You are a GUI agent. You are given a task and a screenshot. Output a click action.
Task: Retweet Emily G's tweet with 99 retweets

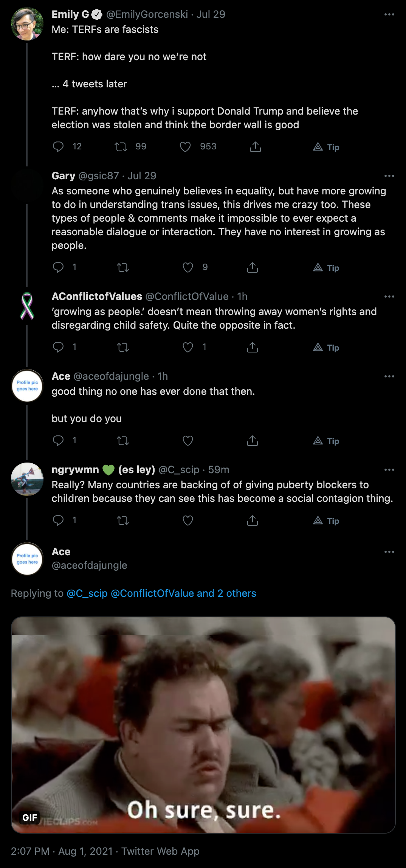point(121,147)
